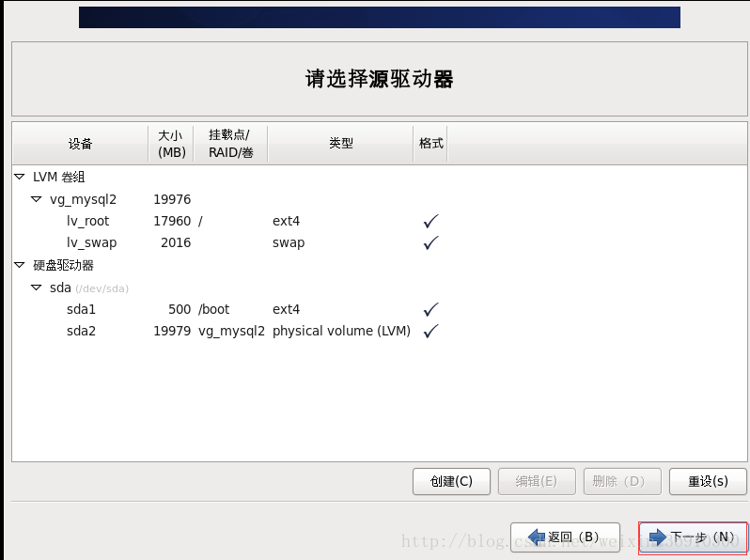750x560 pixels.
Task: Sort by 设备 column header
Action: coord(80,144)
